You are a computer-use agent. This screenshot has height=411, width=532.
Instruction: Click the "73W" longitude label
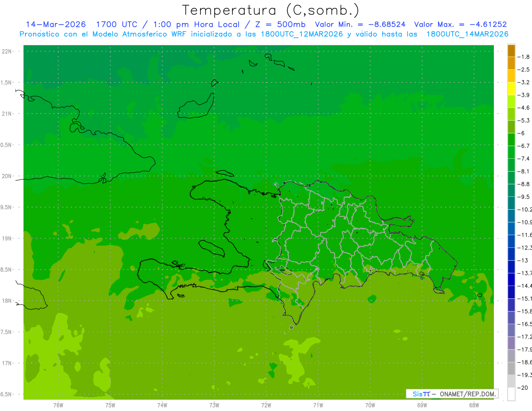tap(214, 405)
